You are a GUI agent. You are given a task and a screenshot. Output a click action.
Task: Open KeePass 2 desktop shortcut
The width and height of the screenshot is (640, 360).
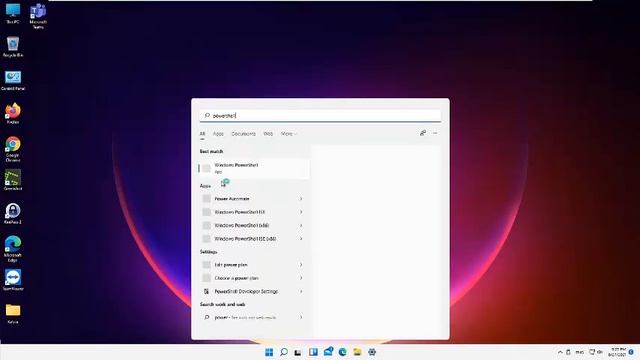tap(13, 214)
